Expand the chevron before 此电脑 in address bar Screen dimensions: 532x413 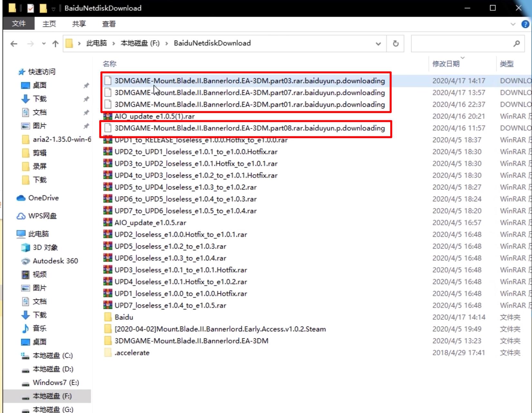(x=79, y=43)
